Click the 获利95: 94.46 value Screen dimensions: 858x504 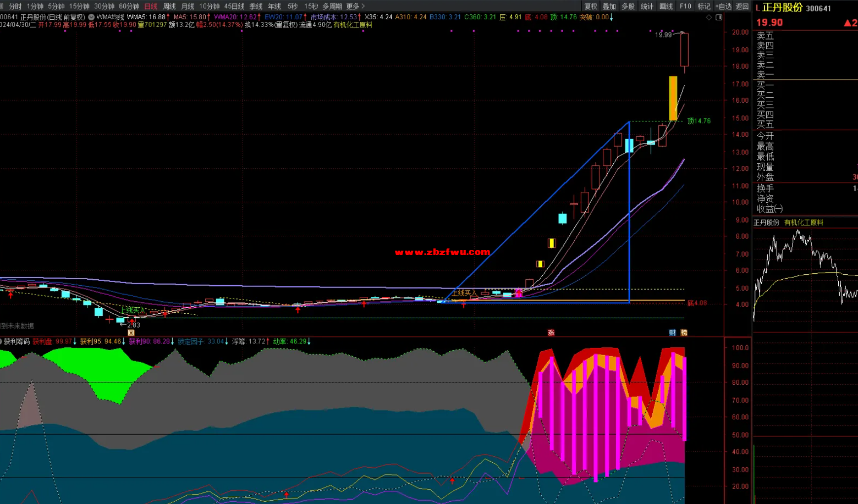point(102,341)
